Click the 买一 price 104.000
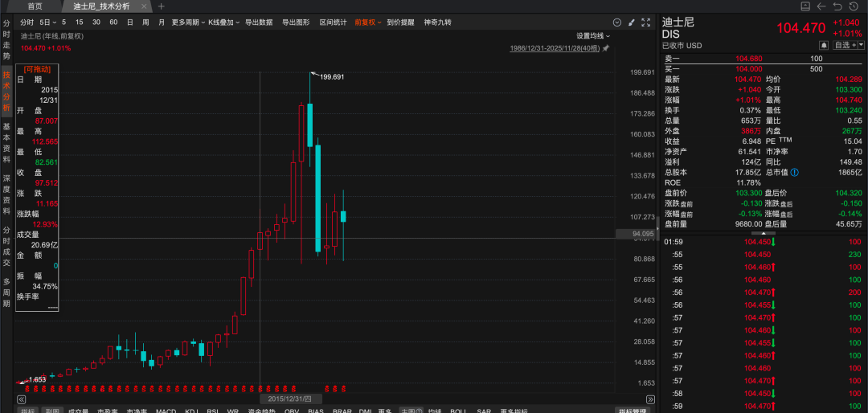The image size is (868, 413). [x=749, y=68]
